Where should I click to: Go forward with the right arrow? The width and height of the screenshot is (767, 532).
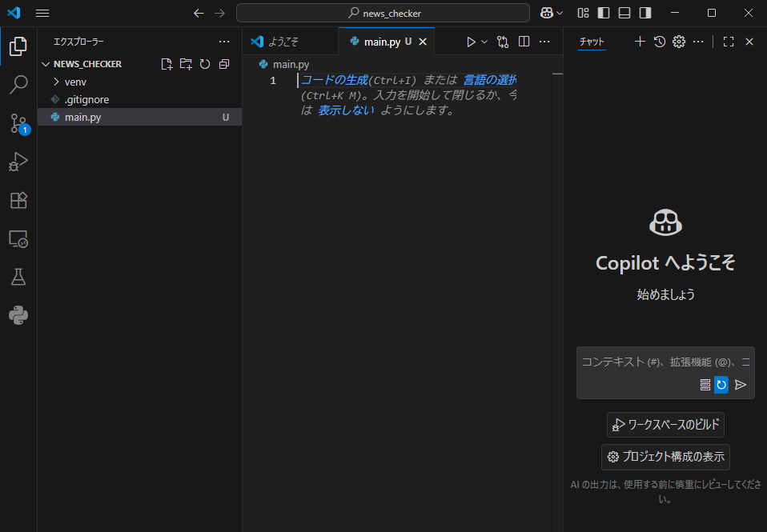tap(219, 14)
